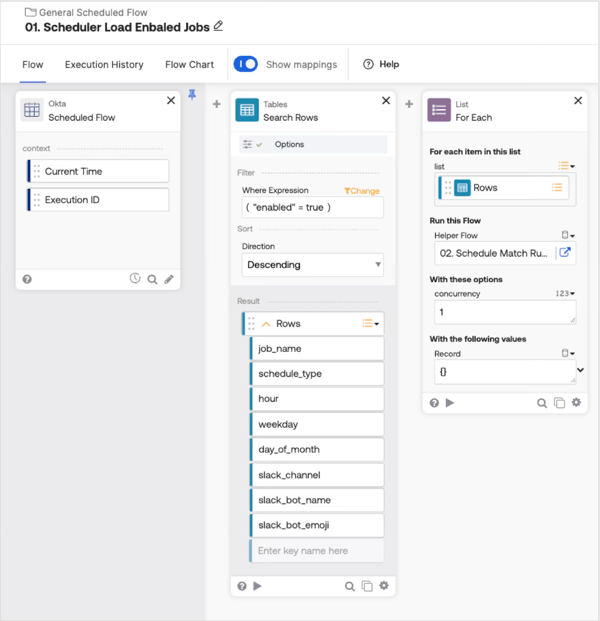Open the Direction Descending dropdown
The image size is (600, 621).
312,265
